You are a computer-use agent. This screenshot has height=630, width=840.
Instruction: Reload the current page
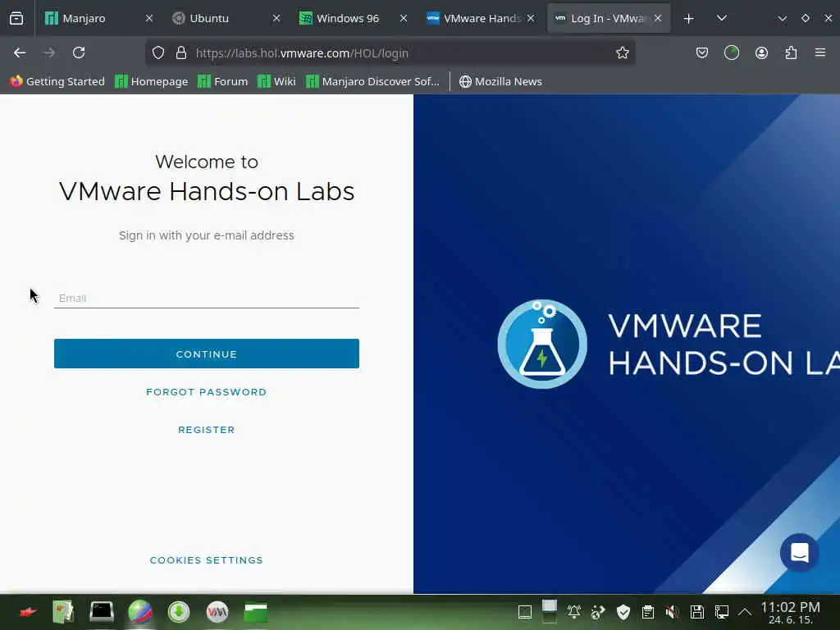(79, 52)
